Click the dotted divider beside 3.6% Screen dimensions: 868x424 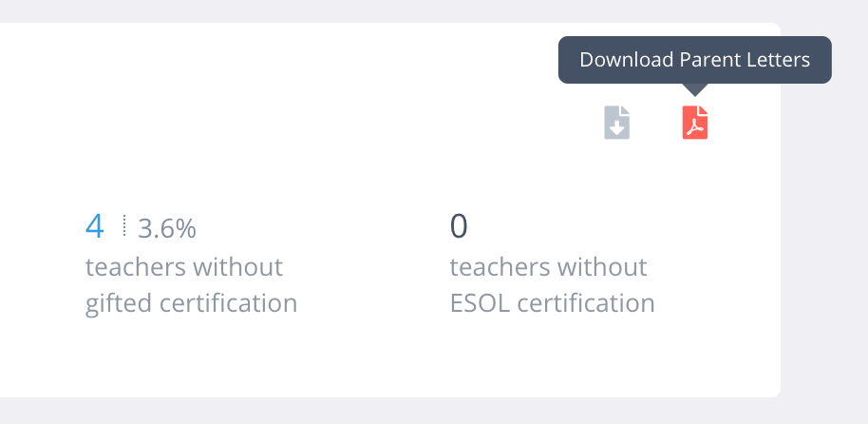coord(123,226)
